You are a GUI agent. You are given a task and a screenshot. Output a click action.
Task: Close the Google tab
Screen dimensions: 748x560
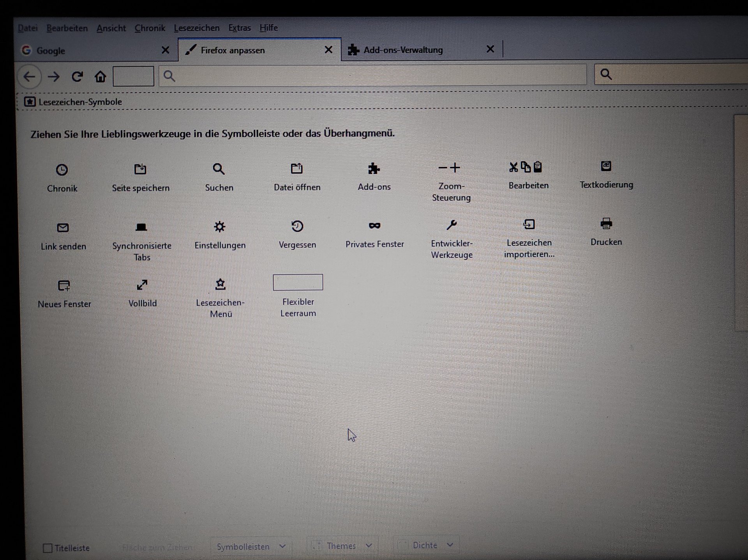click(166, 50)
